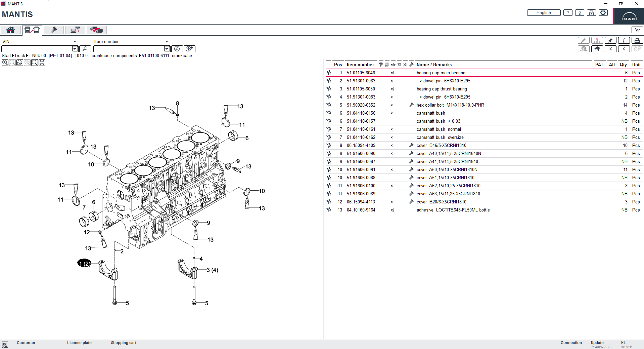Expand the Item number input history dropdown

(x=167, y=49)
